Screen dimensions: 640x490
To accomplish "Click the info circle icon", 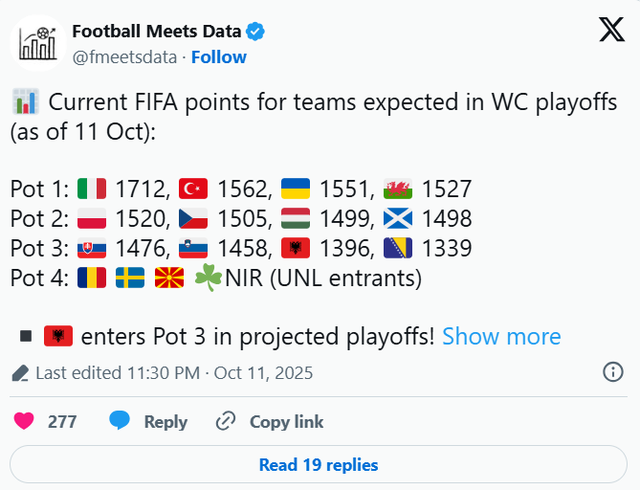I will 613,373.
